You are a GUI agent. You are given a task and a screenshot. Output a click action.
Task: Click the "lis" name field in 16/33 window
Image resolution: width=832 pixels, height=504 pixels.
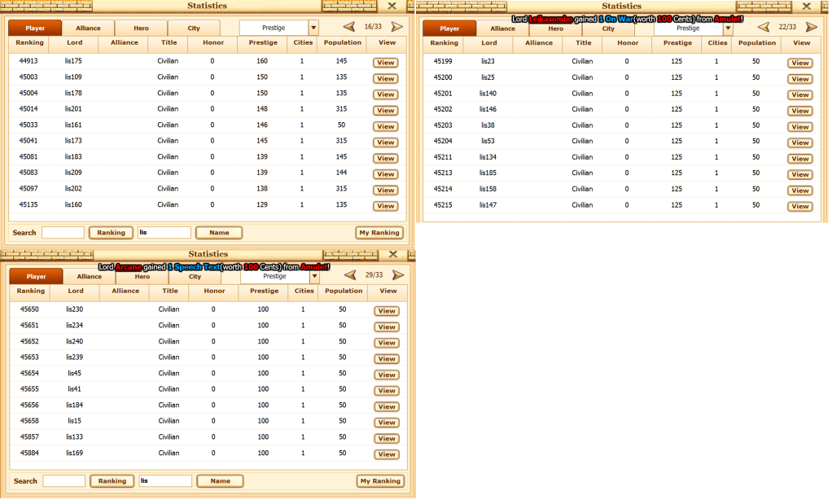coord(164,233)
